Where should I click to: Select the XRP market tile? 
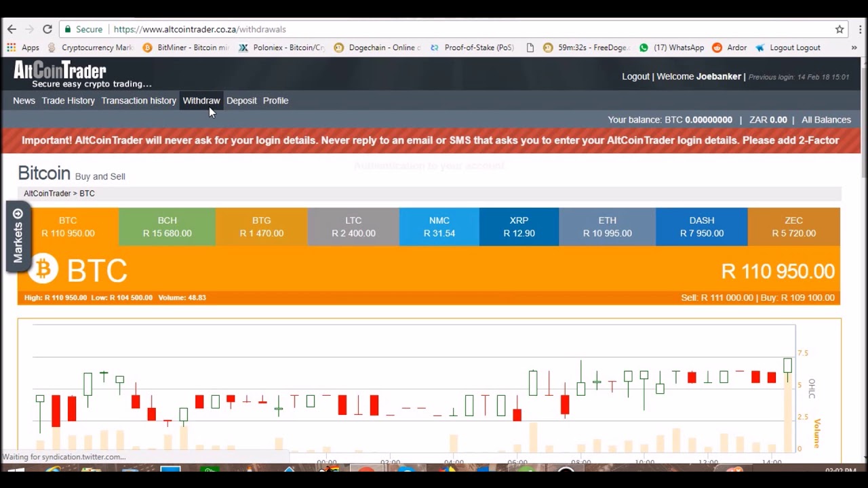click(519, 226)
